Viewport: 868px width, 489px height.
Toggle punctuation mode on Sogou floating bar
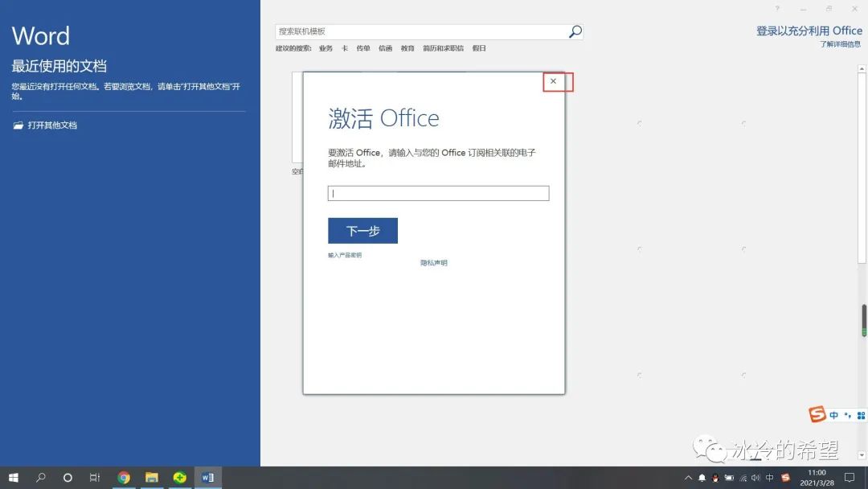(848, 415)
